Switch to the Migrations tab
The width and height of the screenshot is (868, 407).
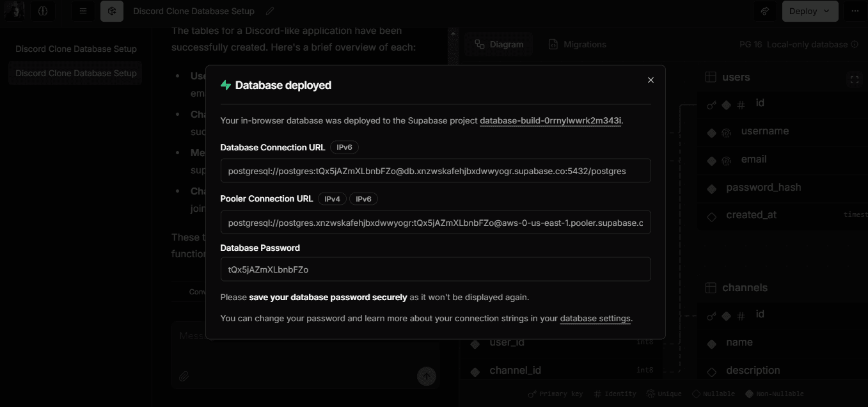pos(577,44)
